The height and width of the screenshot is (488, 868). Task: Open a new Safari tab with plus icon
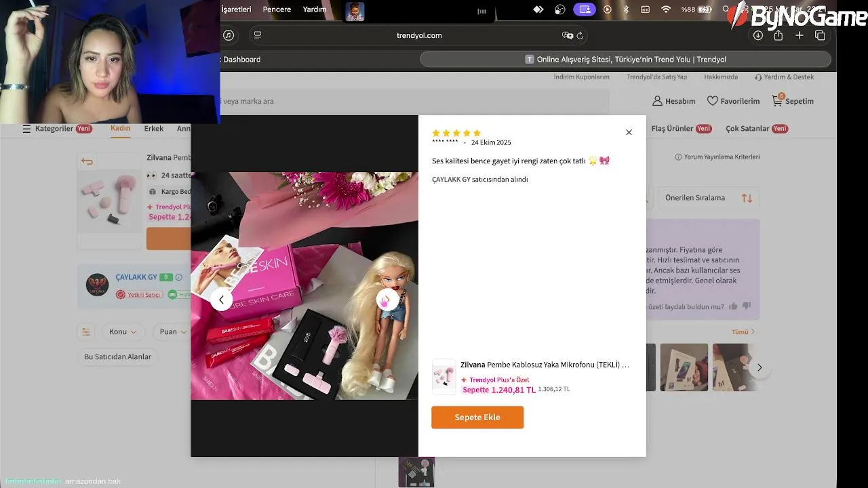coord(800,35)
